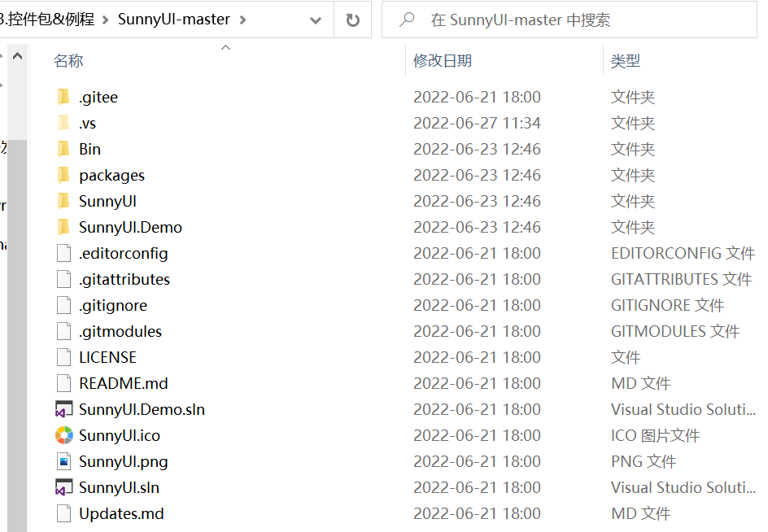Screen dimensions: 768x532
Task: Click the 文件夹 type of .gitee row
Action: pos(633,97)
